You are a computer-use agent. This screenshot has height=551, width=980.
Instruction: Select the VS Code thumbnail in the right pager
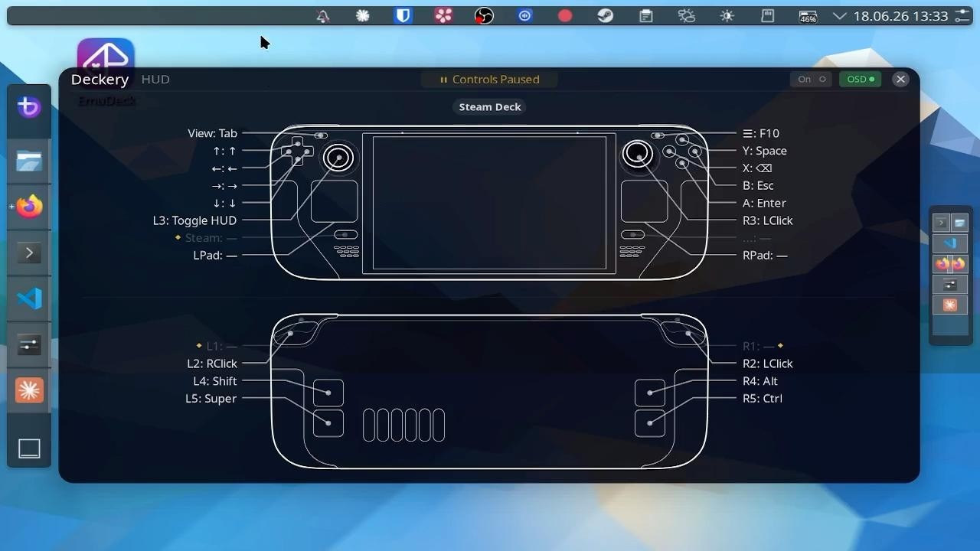(950, 243)
